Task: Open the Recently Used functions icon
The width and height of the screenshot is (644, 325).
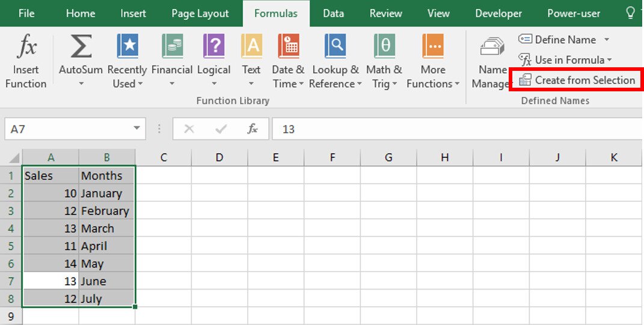Action: [x=127, y=47]
